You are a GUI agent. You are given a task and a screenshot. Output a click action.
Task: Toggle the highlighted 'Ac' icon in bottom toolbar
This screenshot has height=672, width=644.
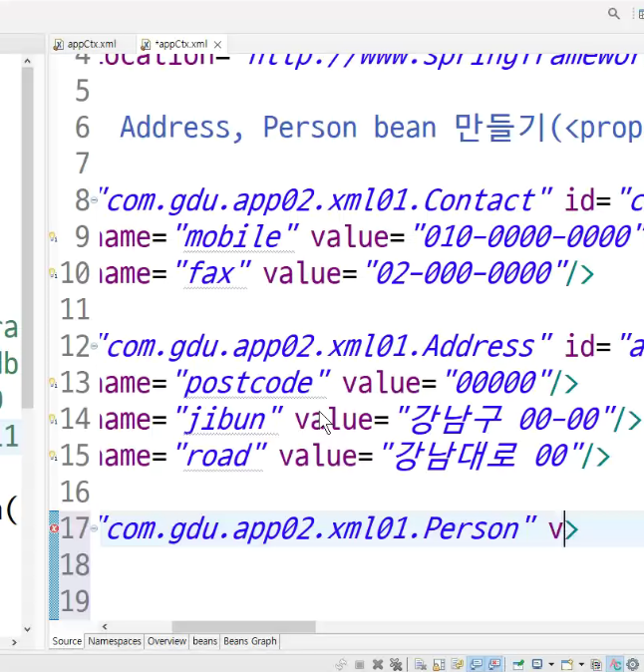tap(615, 664)
